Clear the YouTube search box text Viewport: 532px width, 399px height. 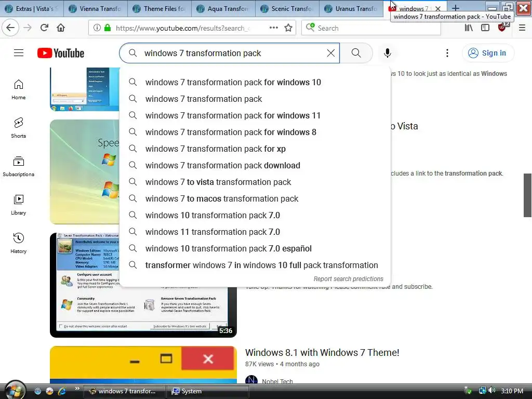click(x=331, y=53)
